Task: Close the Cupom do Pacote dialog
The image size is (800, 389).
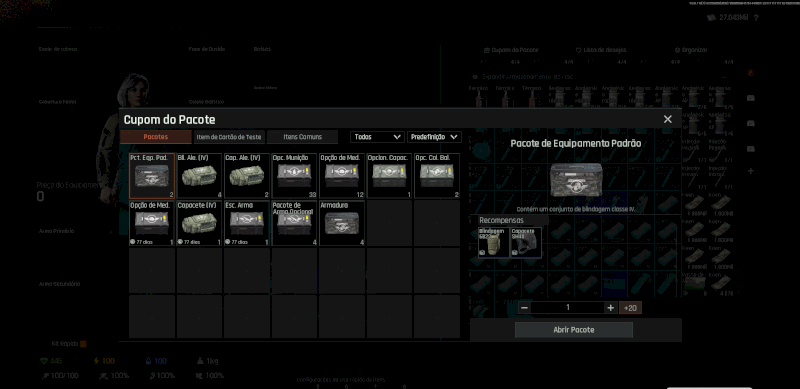Action: pos(667,119)
